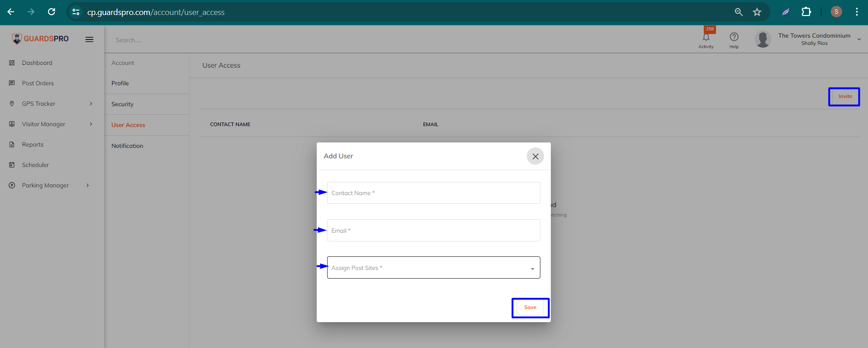This screenshot has height=348, width=868.
Task: Click the GPS Tracker pin icon
Action: tap(12, 103)
